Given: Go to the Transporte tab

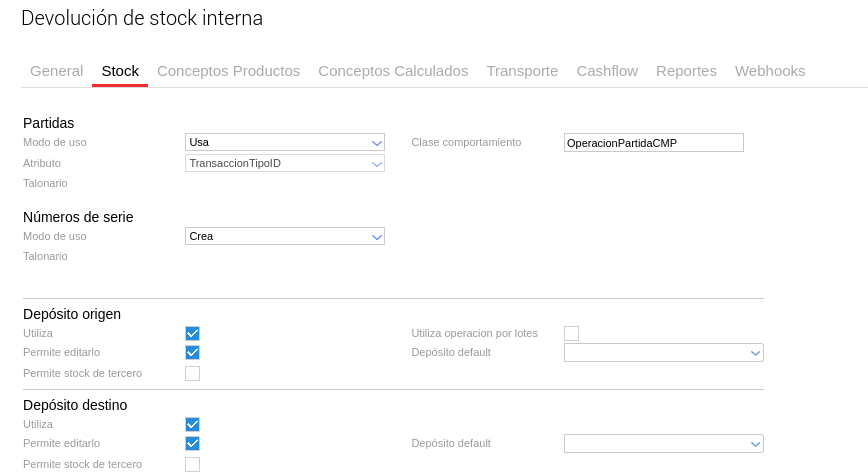Looking at the screenshot, I should (522, 71).
